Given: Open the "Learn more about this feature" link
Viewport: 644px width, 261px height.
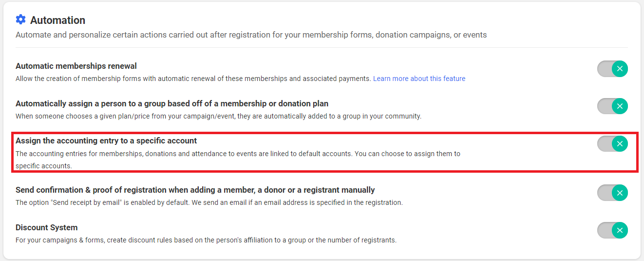Looking at the screenshot, I should point(419,79).
